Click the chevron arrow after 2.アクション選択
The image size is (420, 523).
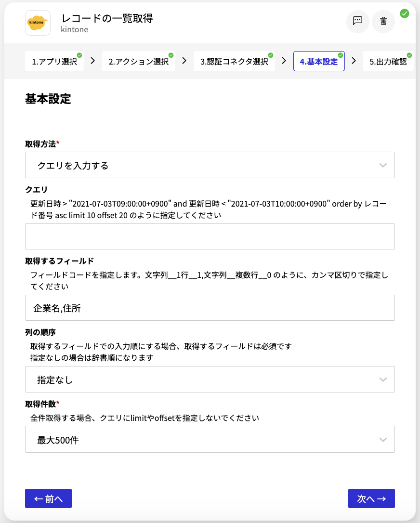184,61
